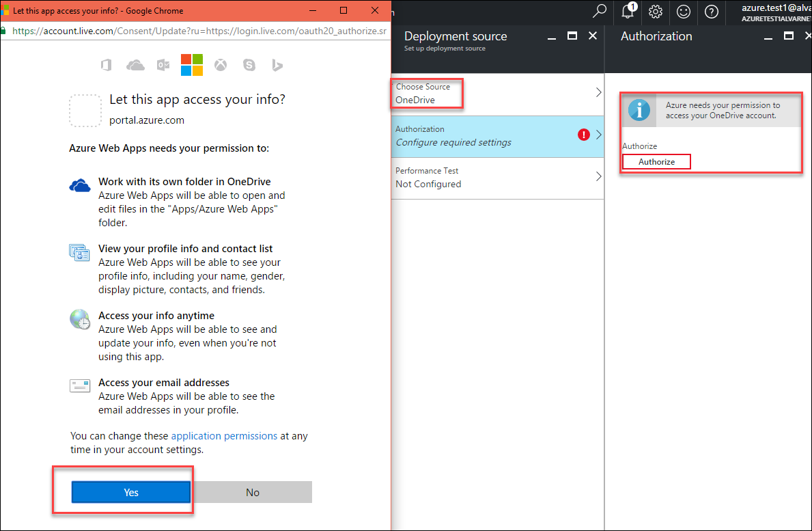Close the Chrome consent popup window

(x=375, y=10)
